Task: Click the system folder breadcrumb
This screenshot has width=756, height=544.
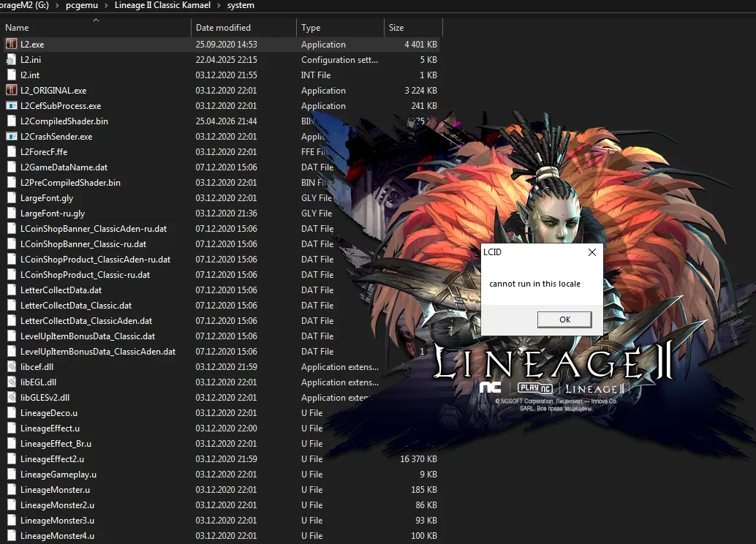Action: pos(241,5)
